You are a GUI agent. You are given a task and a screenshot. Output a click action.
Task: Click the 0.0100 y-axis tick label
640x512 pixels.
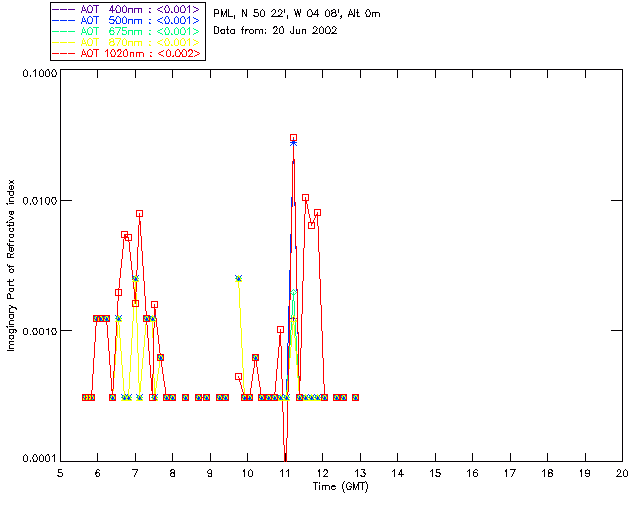(x=39, y=201)
